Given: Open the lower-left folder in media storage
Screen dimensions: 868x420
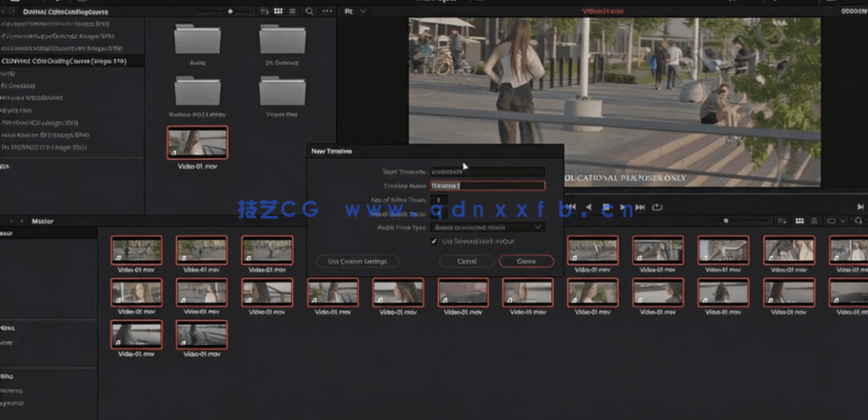Looking at the screenshot, I should tap(197, 90).
